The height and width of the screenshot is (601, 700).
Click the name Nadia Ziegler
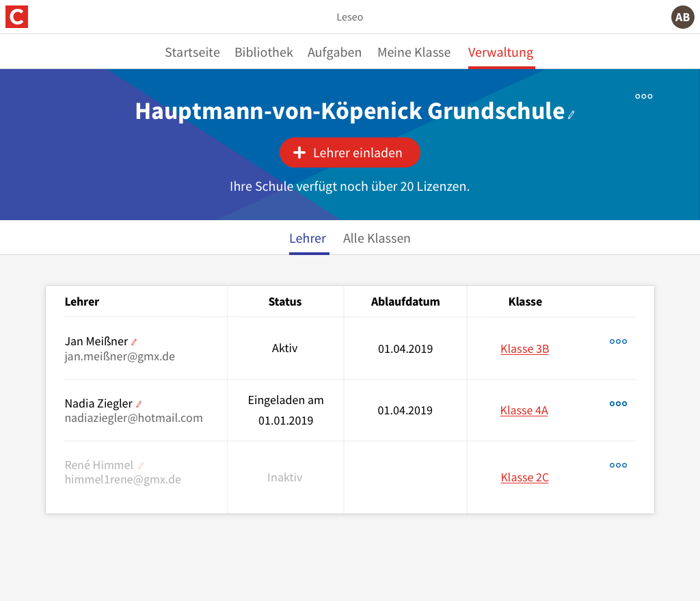[x=98, y=403]
